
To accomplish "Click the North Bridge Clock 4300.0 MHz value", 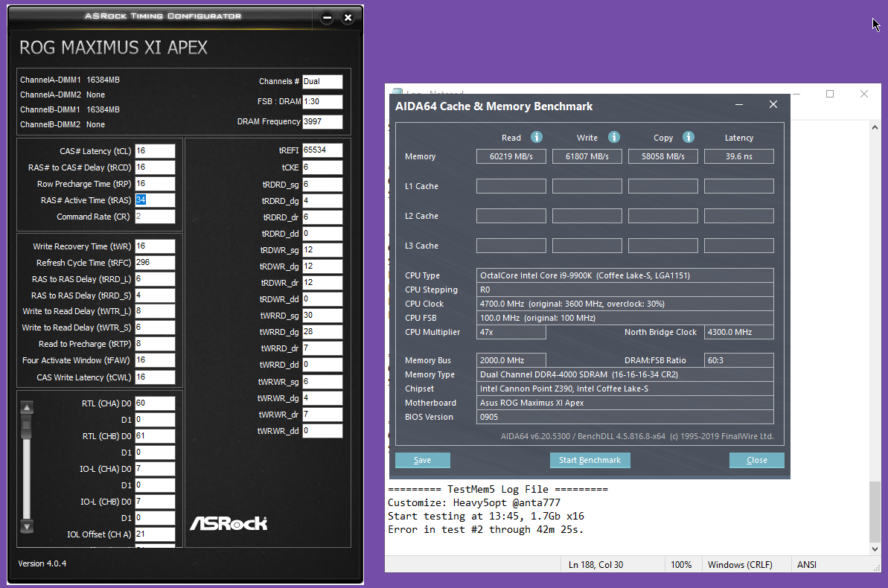I will (739, 332).
